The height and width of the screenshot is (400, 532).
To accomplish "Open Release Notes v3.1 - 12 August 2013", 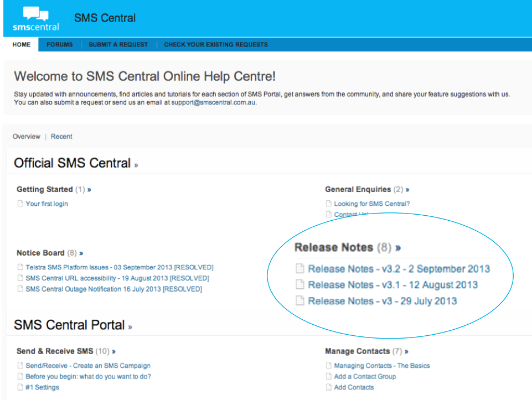I will click(x=393, y=285).
